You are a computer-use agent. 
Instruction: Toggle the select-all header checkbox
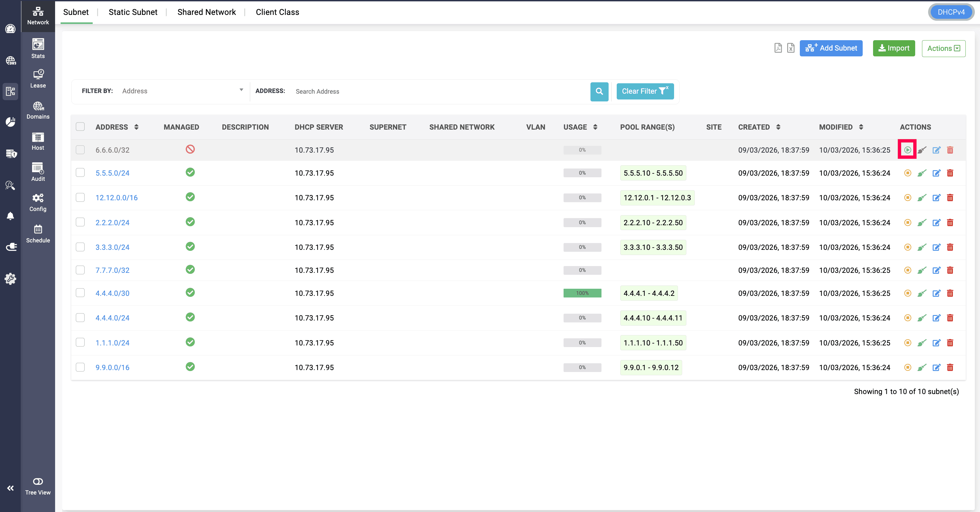click(x=80, y=127)
